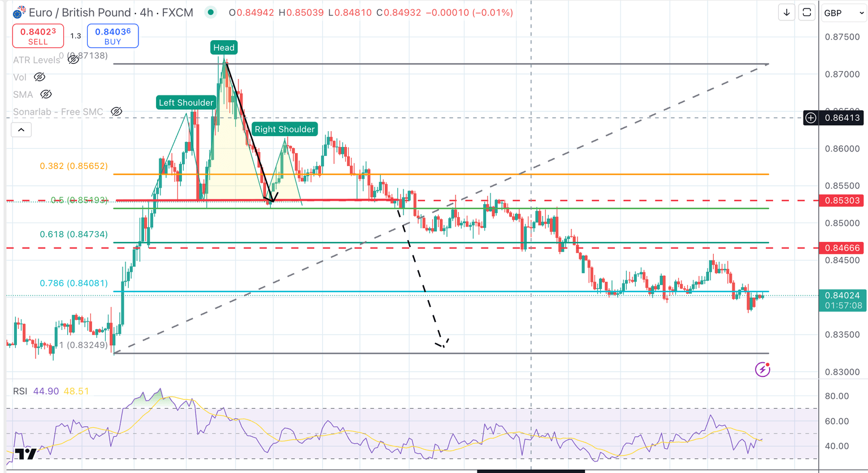Collapse the chart legend with the arrow
Viewport: 868px width, 473px height.
coord(21,129)
